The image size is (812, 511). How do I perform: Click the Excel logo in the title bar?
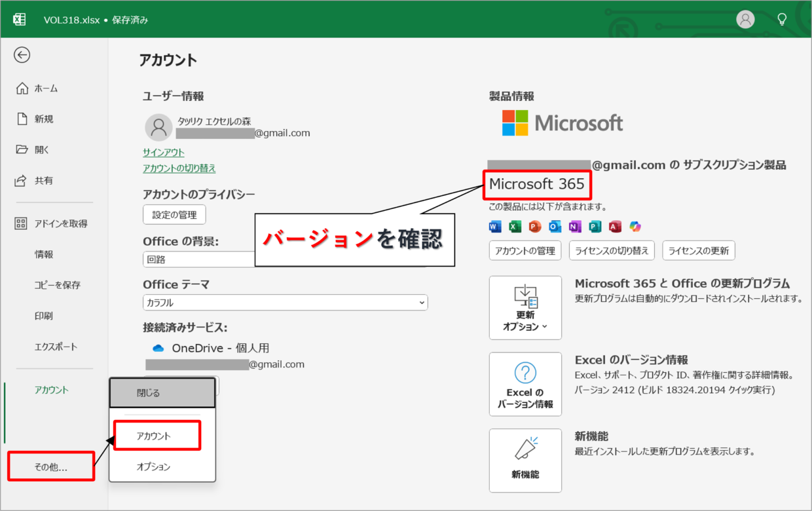20,20
